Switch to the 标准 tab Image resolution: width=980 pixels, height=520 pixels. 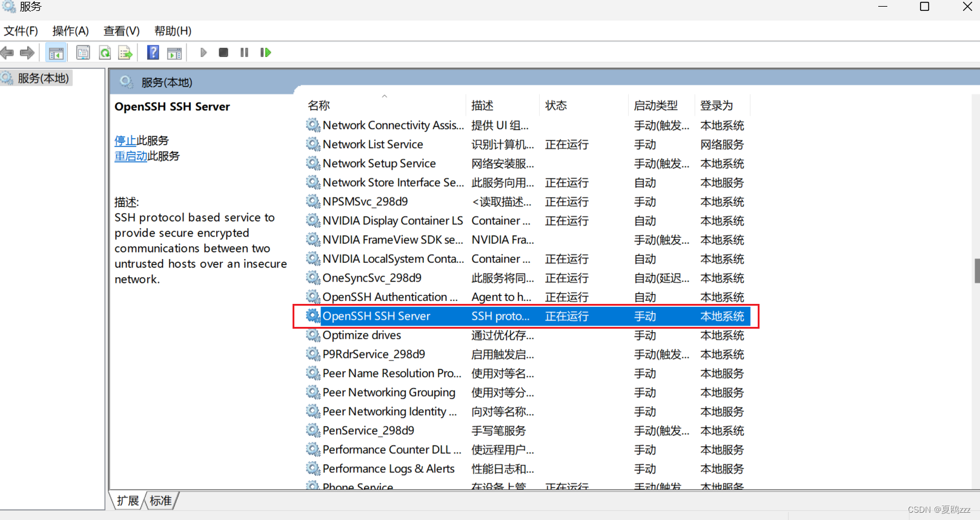tap(161, 501)
